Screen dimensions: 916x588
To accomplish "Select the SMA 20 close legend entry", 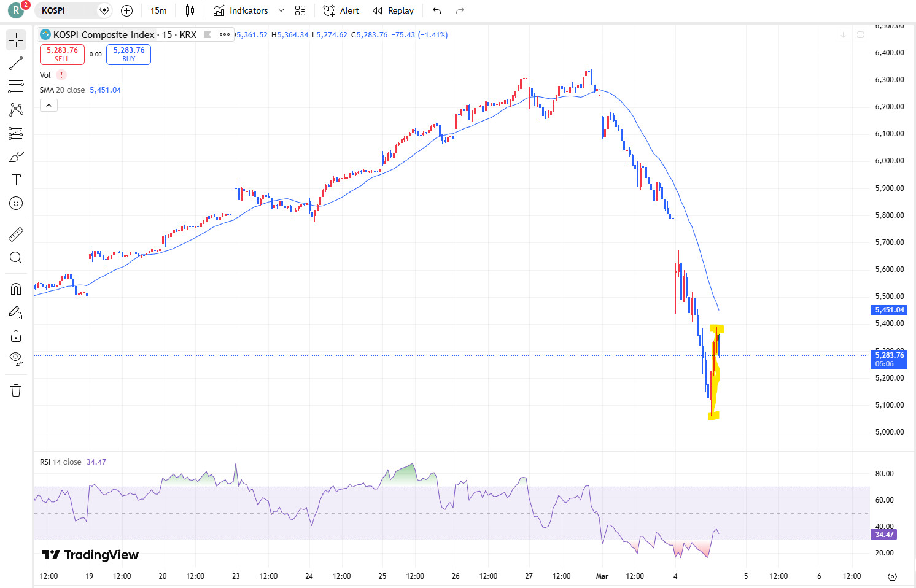I will point(63,90).
